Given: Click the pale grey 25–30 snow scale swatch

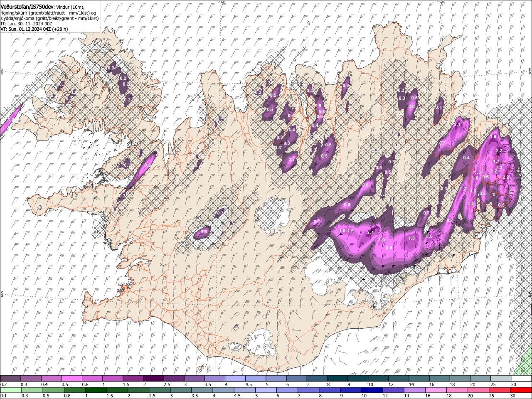Looking at the screenshot, I should tap(500, 379).
